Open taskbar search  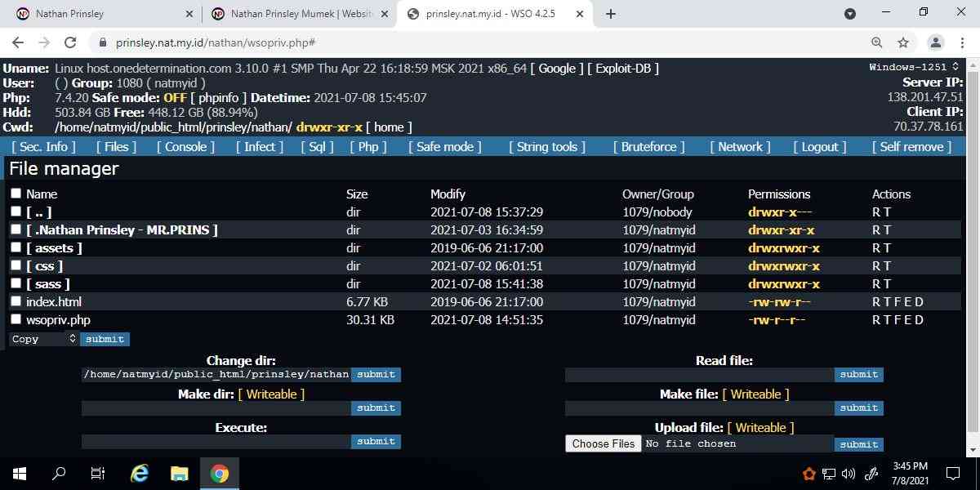pos(59,474)
